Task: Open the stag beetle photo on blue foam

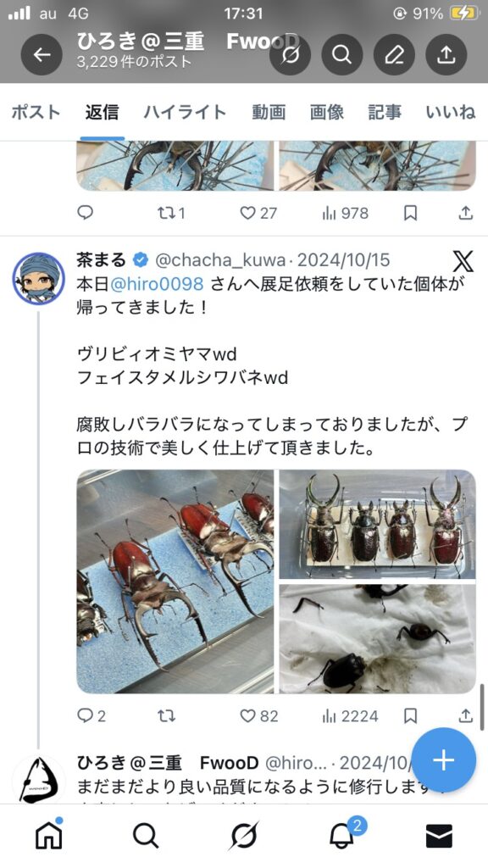Action: pyautogui.click(x=175, y=581)
